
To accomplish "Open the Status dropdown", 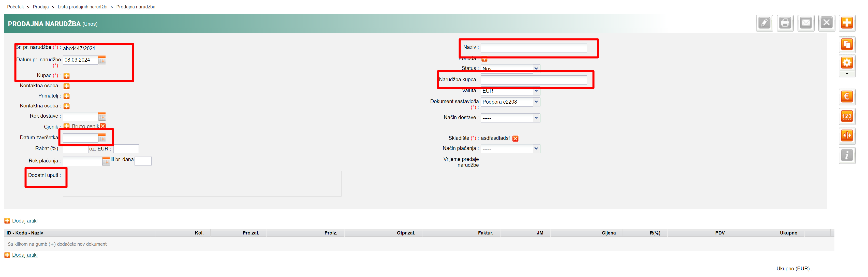I will coord(536,68).
